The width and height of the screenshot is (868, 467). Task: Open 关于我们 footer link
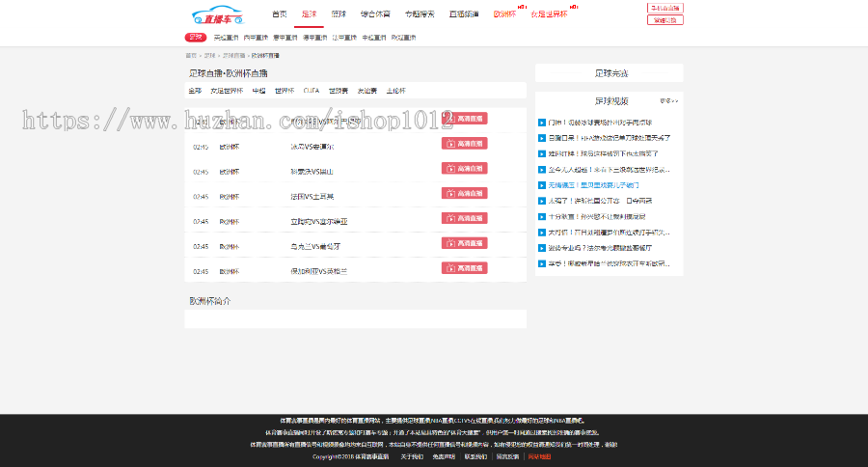coord(412,457)
